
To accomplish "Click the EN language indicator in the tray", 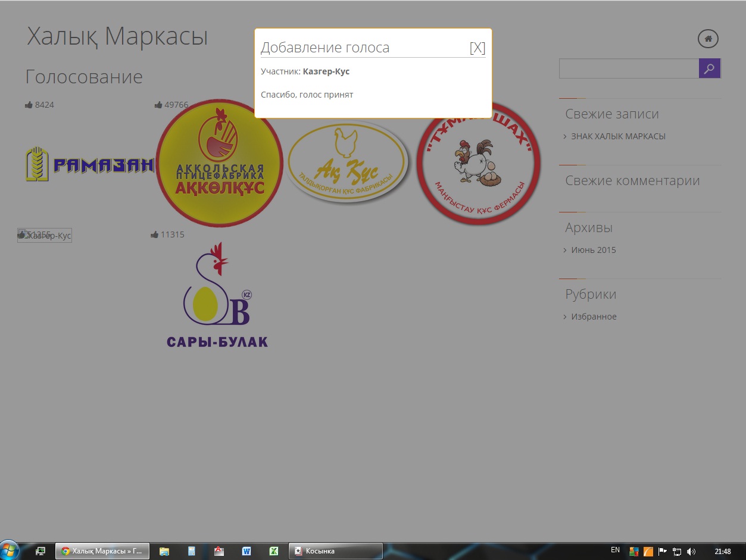I will tap(616, 550).
